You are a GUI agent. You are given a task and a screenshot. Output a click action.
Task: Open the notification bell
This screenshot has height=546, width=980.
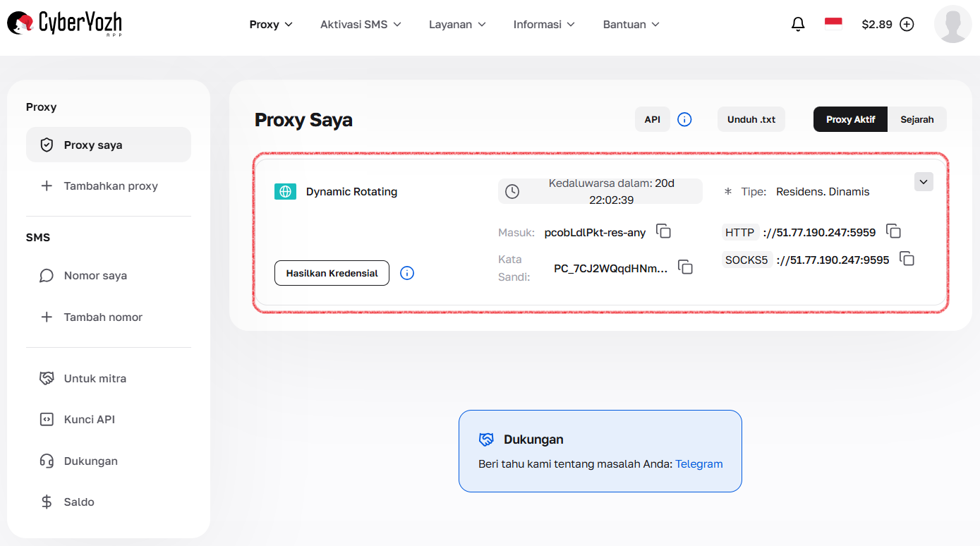tap(798, 23)
